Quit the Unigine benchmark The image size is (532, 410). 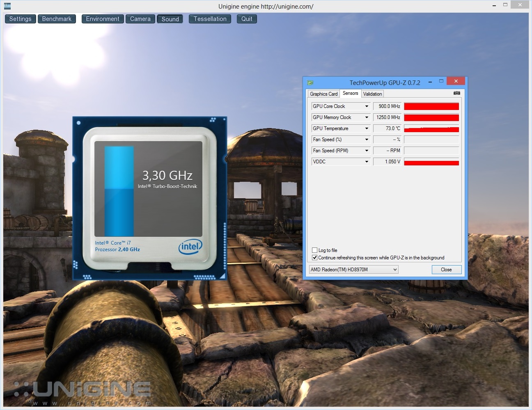247,19
